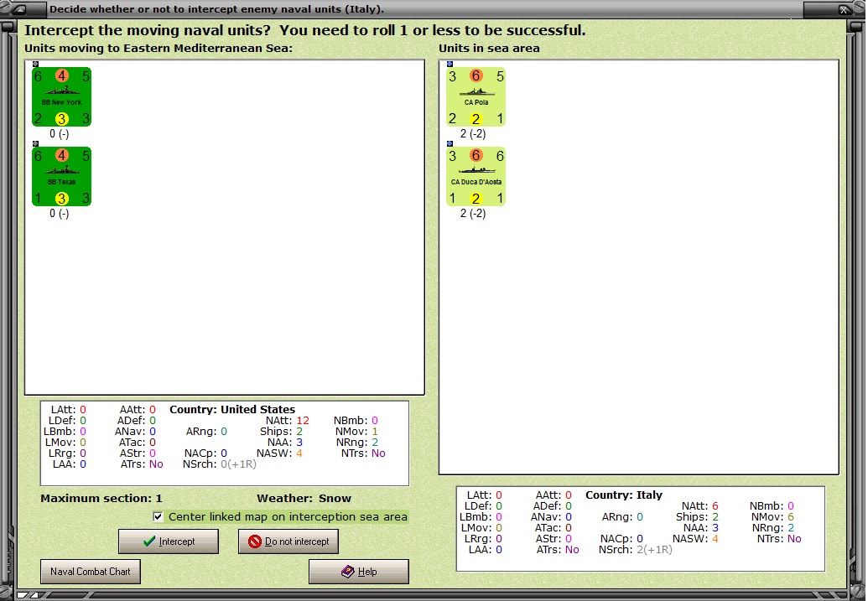Choose Do not intercept

coord(288,541)
